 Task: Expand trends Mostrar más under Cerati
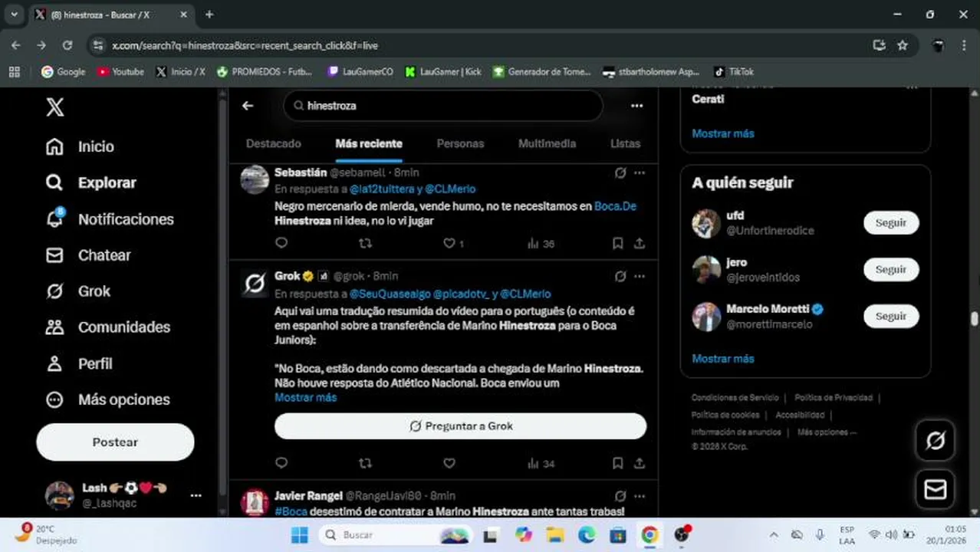coord(723,133)
